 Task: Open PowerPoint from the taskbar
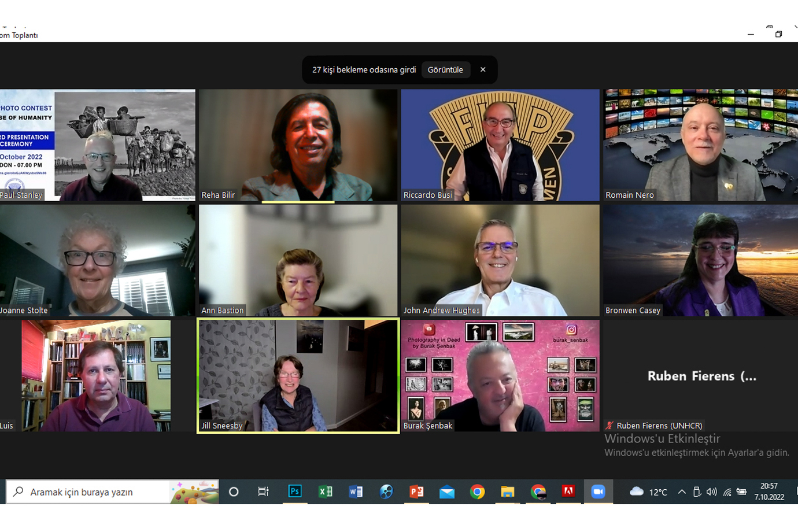[x=416, y=492]
